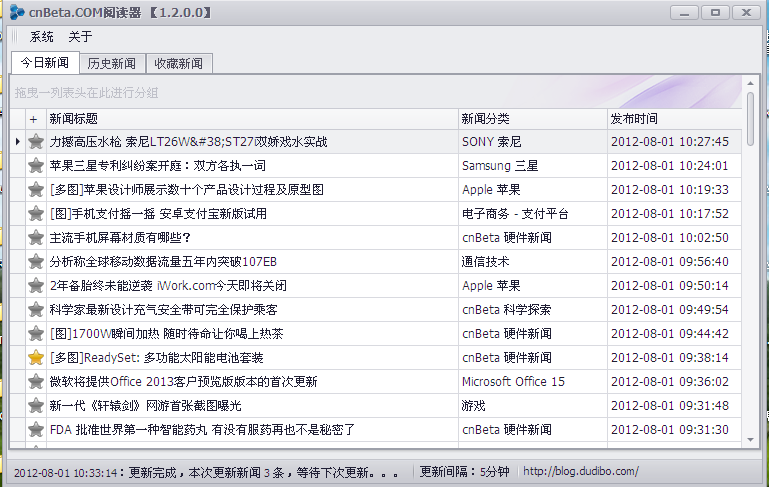The width and height of the screenshot is (769, 487).
Task: Open the 系统 menu
Action: (42, 37)
